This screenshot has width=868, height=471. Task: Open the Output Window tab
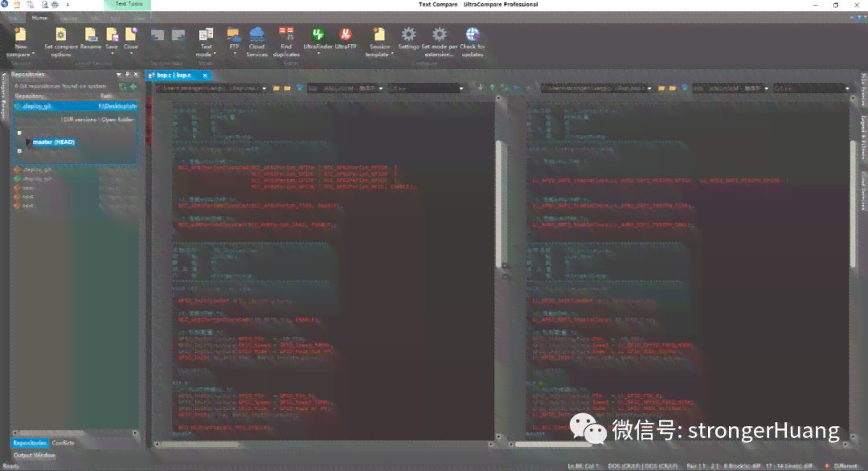pyautogui.click(x=35, y=455)
